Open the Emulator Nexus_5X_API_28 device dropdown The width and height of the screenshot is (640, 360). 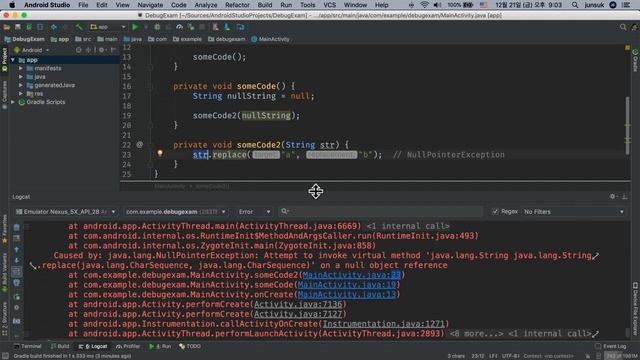[x=65, y=212]
